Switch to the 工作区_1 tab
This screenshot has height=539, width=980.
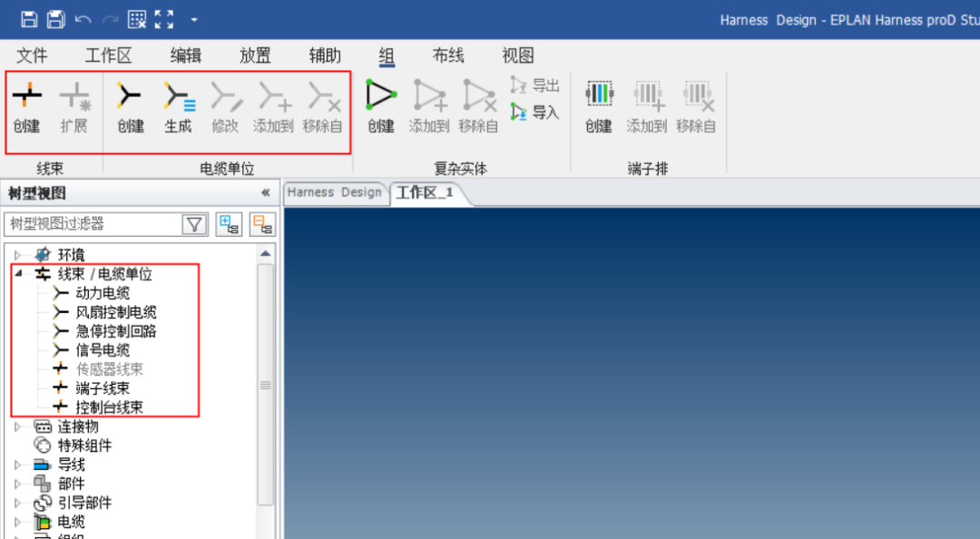coord(425,192)
